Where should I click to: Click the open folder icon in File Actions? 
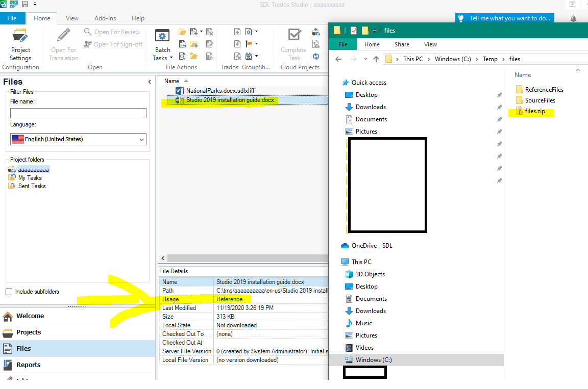[182, 32]
